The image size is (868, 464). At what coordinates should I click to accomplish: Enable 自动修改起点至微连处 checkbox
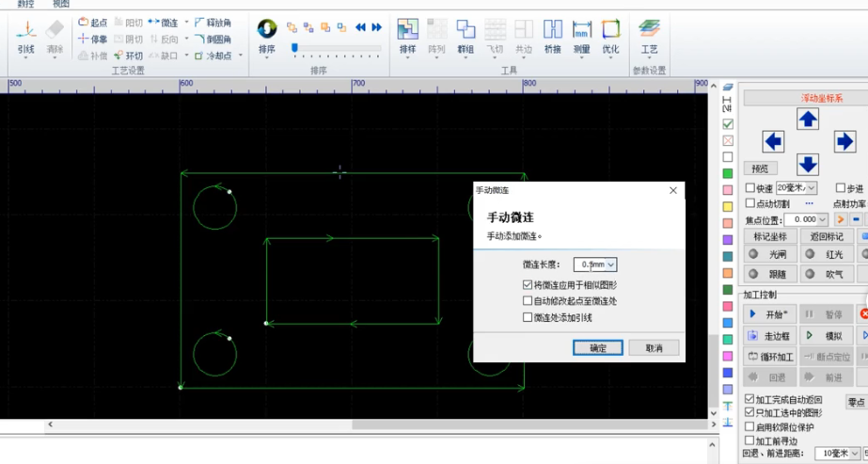(x=528, y=301)
